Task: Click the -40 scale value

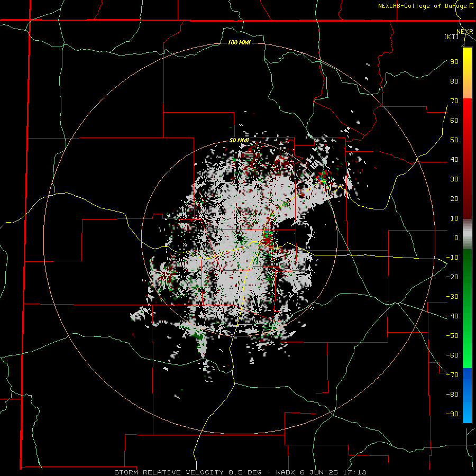Action: point(452,316)
